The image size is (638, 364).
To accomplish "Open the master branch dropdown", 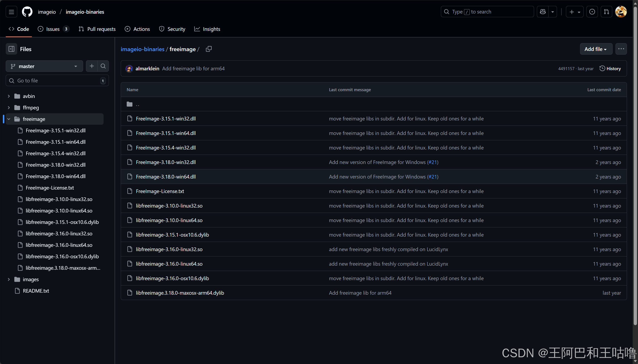I will (x=44, y=66).
